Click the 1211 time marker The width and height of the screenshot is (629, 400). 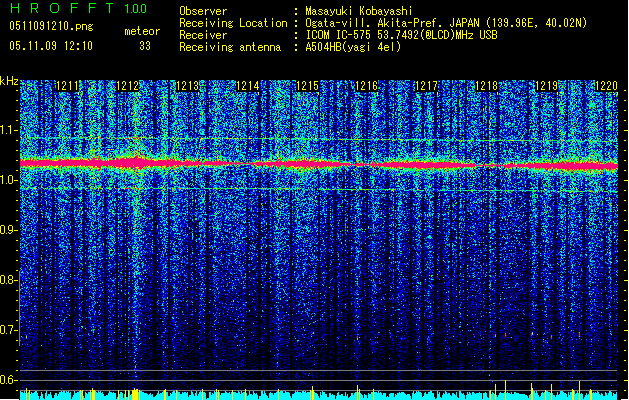pyautogui.click(x=67, y=86)
